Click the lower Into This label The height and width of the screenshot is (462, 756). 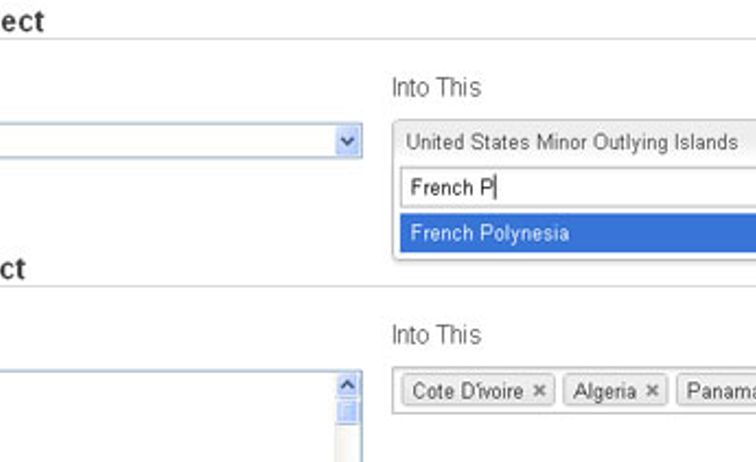coord(437,335)
